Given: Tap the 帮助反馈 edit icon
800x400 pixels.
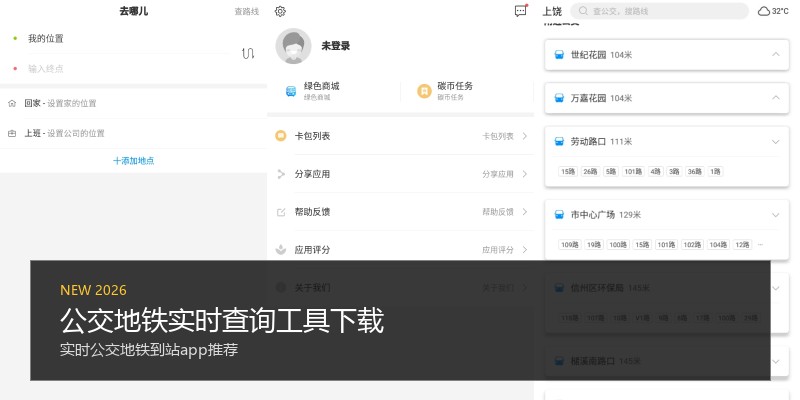Looking at the screenshot, I should coord(281,212).
